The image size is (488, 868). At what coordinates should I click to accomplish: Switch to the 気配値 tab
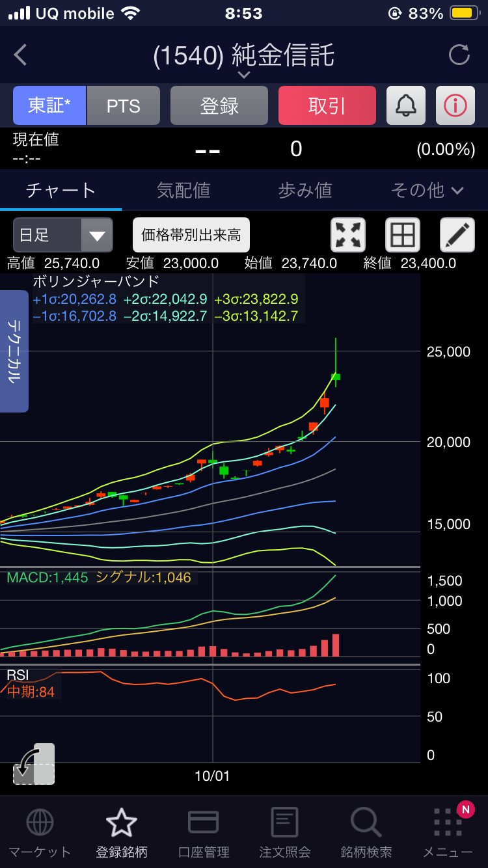(x=183, y=190)
